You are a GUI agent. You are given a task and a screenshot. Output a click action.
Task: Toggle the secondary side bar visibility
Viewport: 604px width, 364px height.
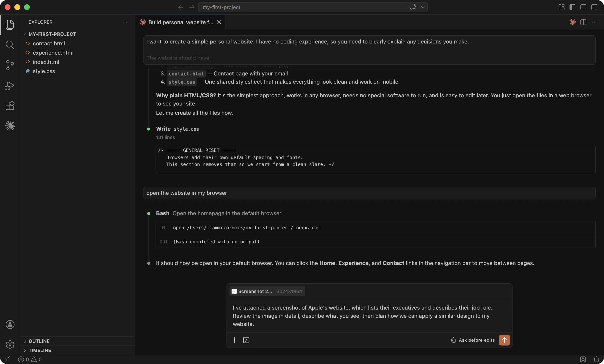tap(594, 7)
